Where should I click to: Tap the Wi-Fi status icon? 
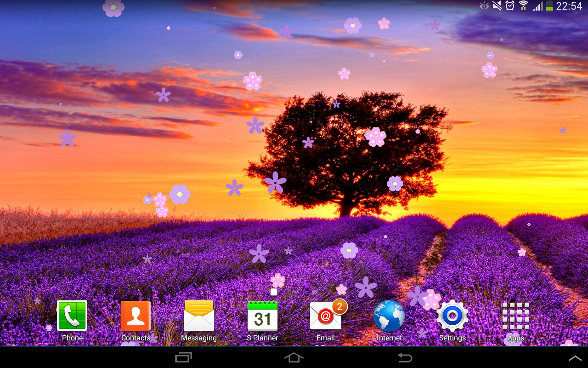point(523,6)
